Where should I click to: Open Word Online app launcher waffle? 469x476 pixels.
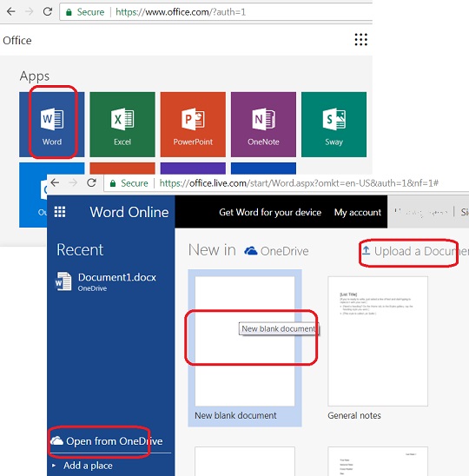click(60, 212)
